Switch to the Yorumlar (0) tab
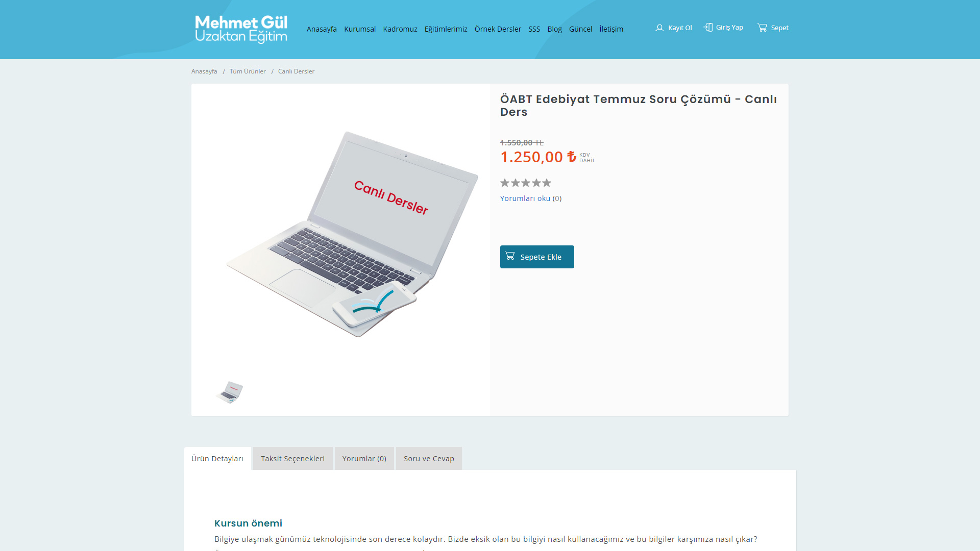This screenshot has width=980, height=551. click(364, 458)
